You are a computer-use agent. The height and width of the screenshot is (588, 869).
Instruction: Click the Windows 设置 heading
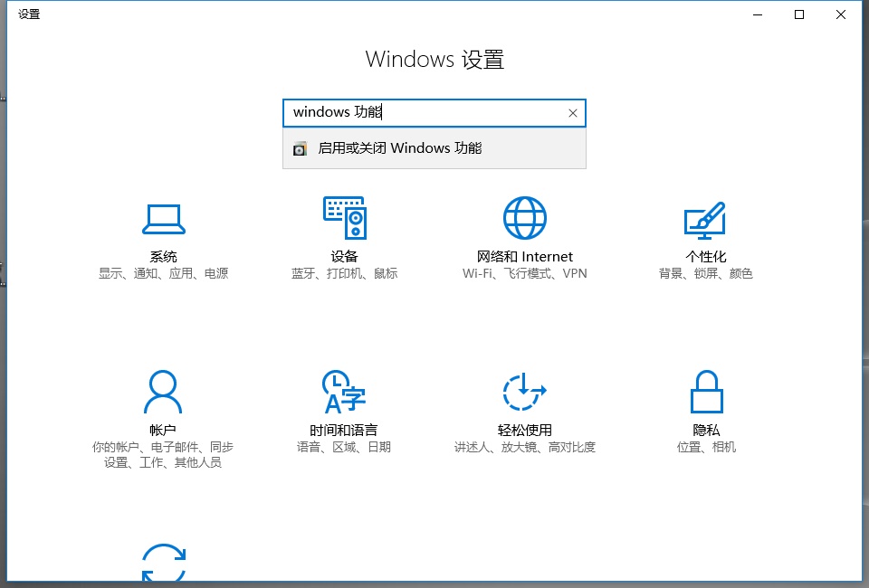pyautogui.click(x=434, y=59)
